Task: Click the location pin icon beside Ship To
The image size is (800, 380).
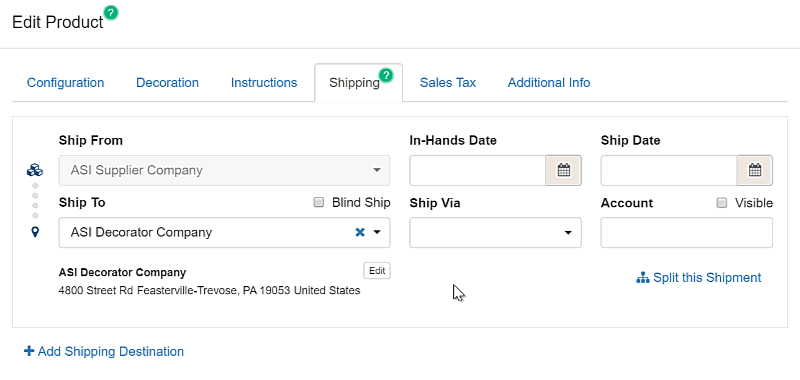Action: (x=35, y=232)
